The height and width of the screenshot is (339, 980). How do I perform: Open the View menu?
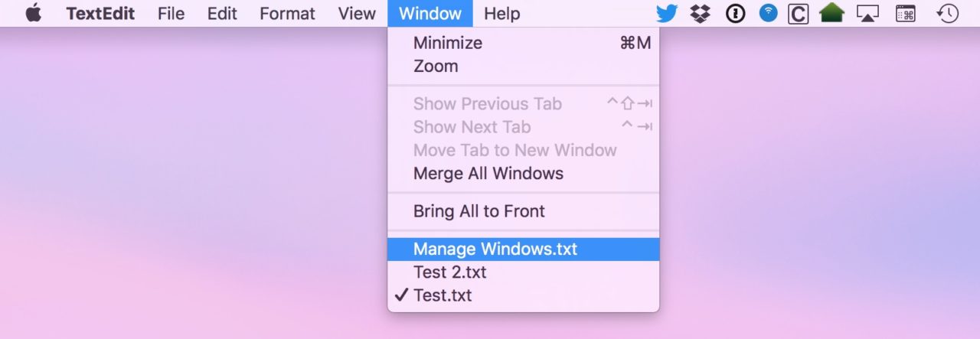(x=357, y=13)
